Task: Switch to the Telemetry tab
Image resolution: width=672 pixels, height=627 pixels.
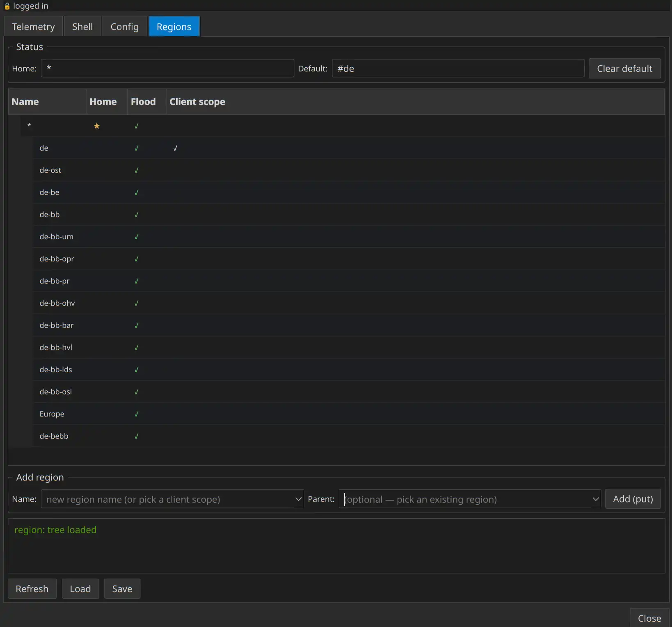Action: (33, 27)
